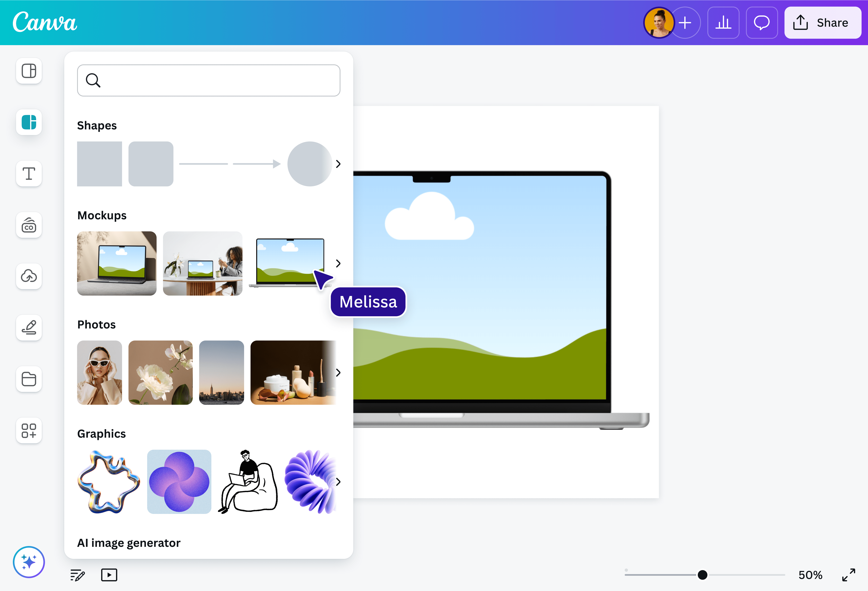
Task: Click the Share button
Action: coord(823,22)
